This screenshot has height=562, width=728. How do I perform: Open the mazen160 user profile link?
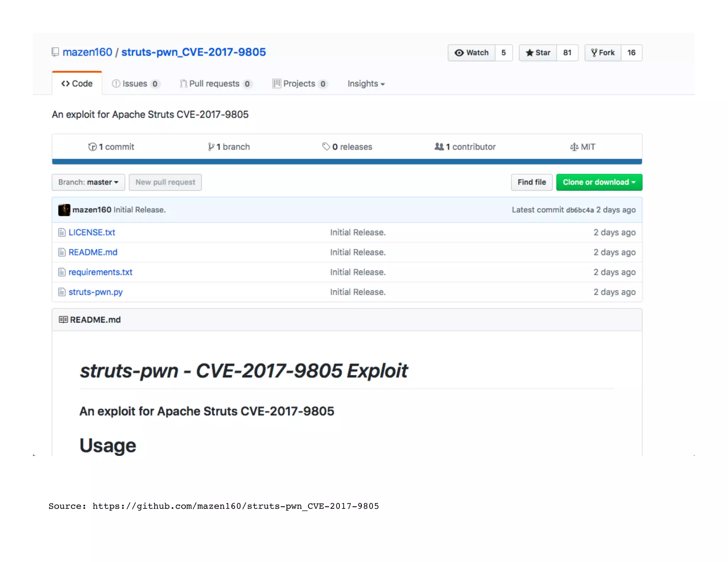(x=87, y=52)
